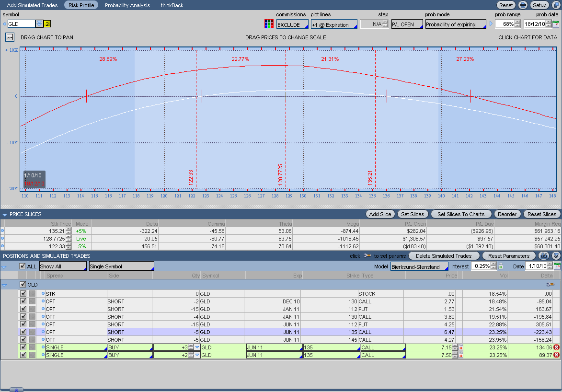Open the commissions EXCLUDE dropdown
562x392 pixels.
[x=291, y=24]
